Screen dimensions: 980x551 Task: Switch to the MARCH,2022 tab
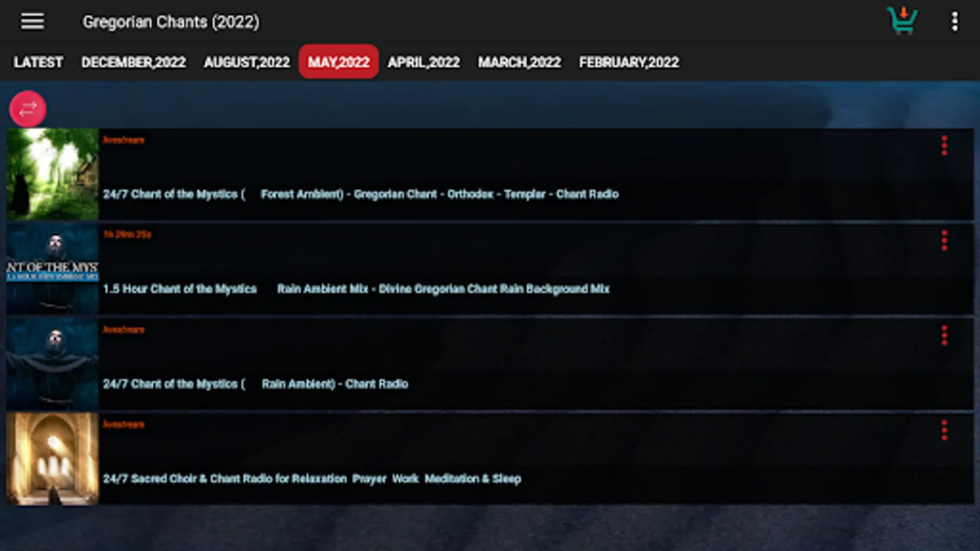[519, 62]
